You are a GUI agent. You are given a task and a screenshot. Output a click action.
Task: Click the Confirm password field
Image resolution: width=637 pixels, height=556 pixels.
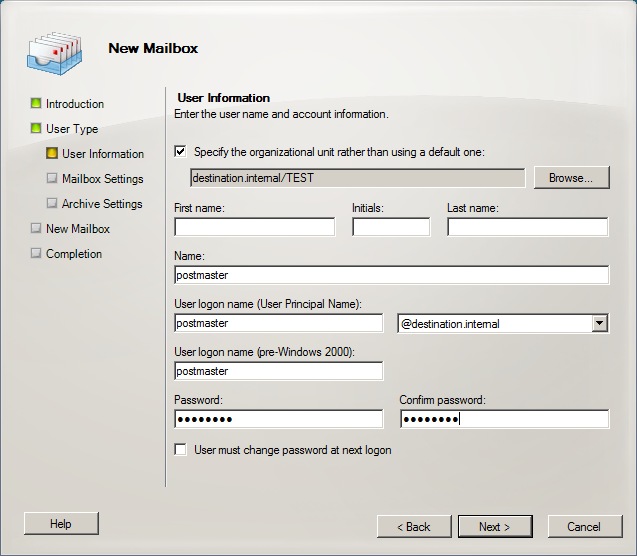504,419
